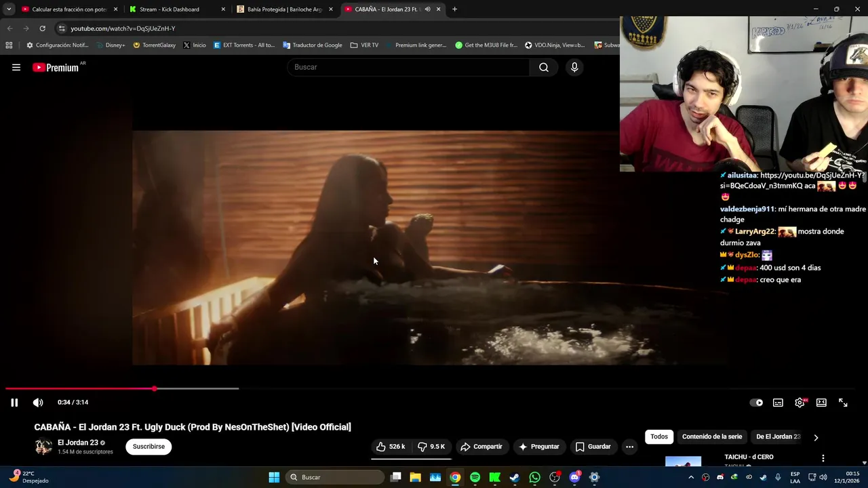Screen dimensions: 868x488
Task: Open Task View from the taskbar
Action: coord(395,477)
